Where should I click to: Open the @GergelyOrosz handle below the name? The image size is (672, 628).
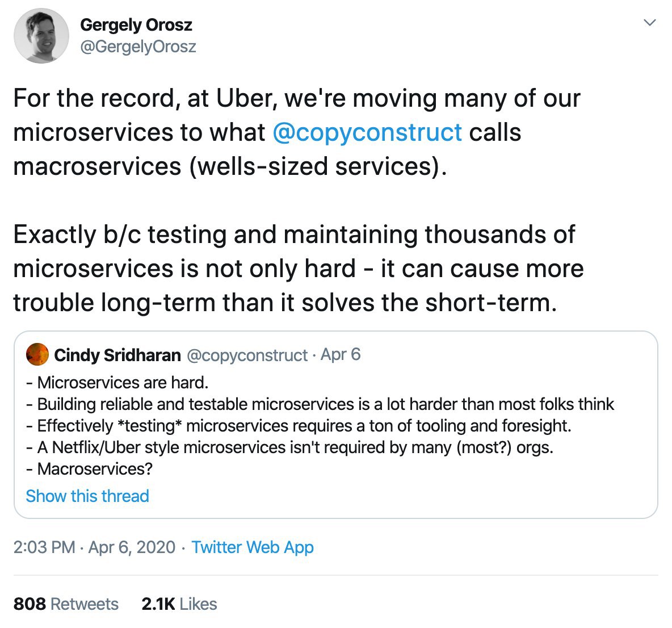tap(138, 47)
